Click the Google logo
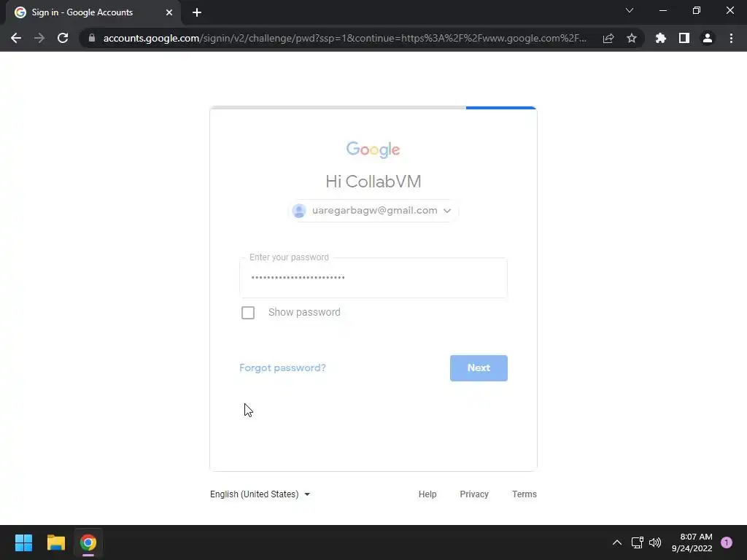The height and width of the screenshot is (560, 747). coord(373,149)
